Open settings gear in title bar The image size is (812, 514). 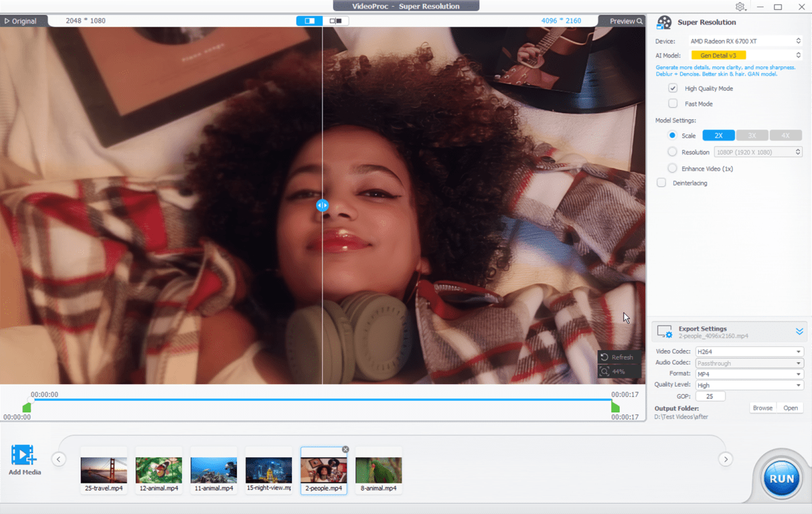(x=740, y=7)
